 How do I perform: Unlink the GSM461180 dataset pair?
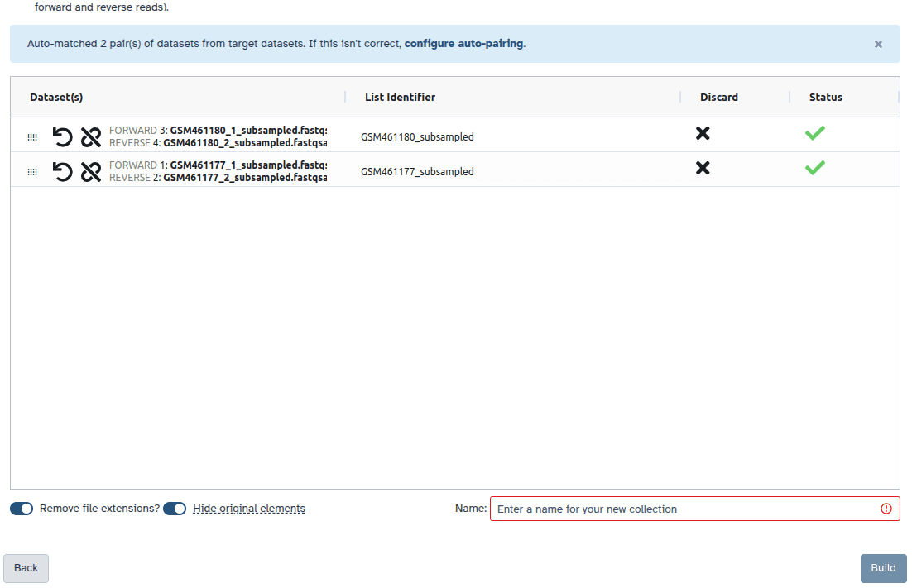[x=91, y=136]
